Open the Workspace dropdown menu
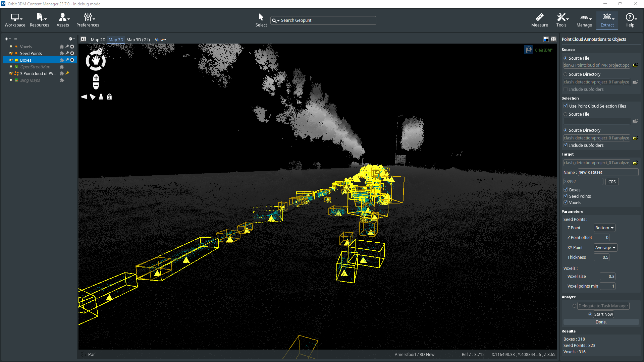 point(15,20)
